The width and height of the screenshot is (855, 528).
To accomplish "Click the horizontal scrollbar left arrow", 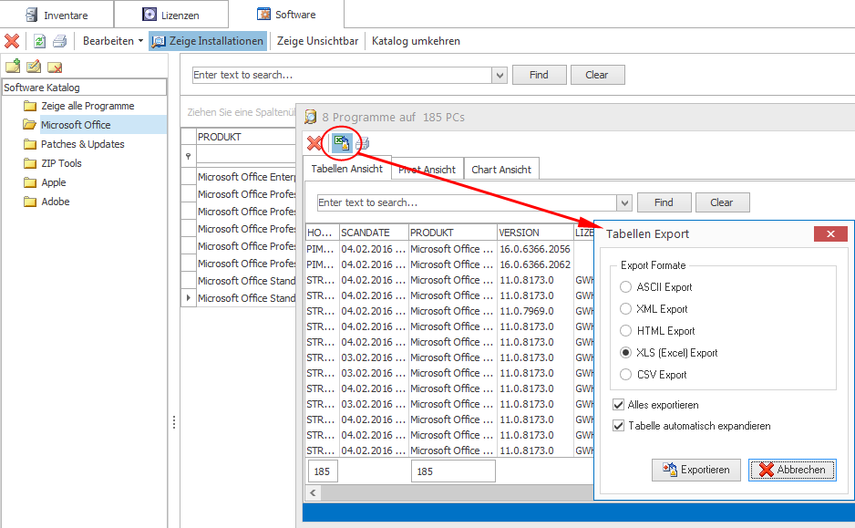I will [x=313, y=493].
